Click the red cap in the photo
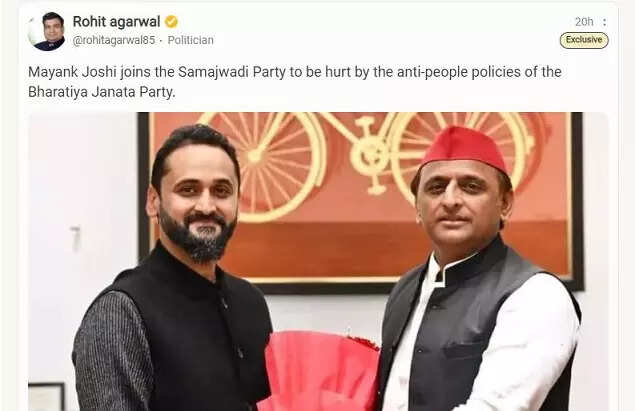Viewport: 635px width, 411px height. click(x=464, y=149)
